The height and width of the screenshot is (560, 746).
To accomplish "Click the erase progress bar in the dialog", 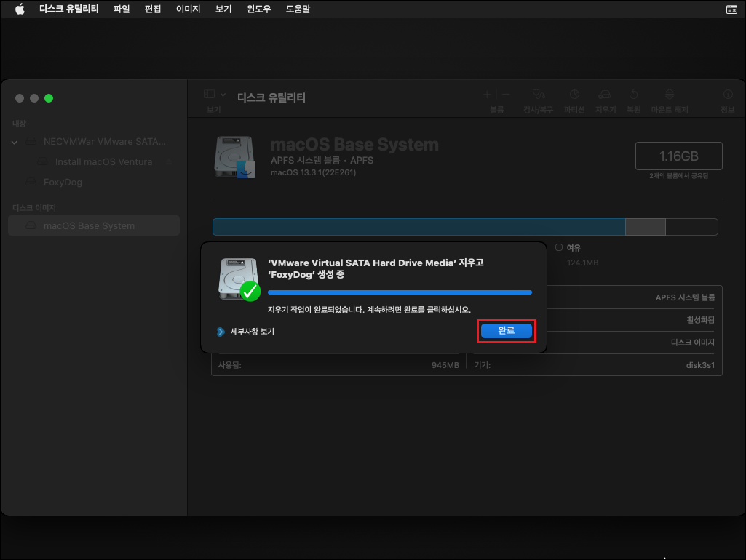I will pyautogui.click(x=400, y=292).
